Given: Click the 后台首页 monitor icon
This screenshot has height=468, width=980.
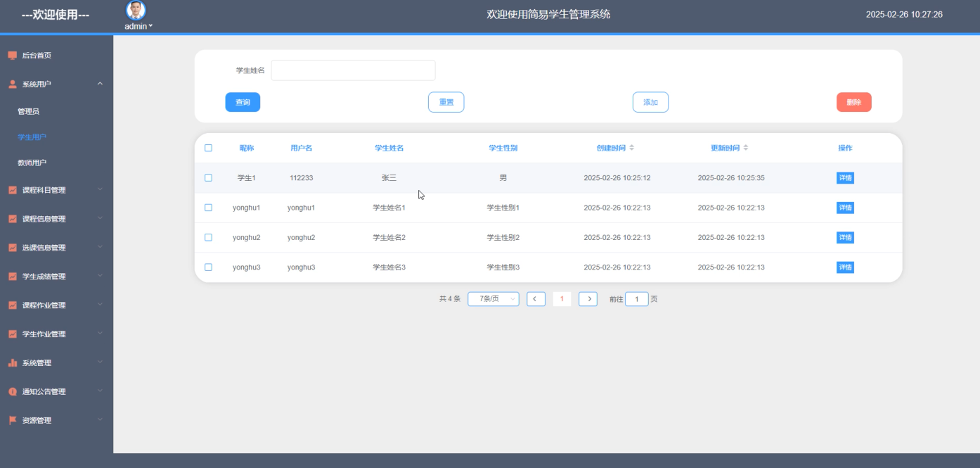Looking at the screenshot, I should [x=12, y=55].
